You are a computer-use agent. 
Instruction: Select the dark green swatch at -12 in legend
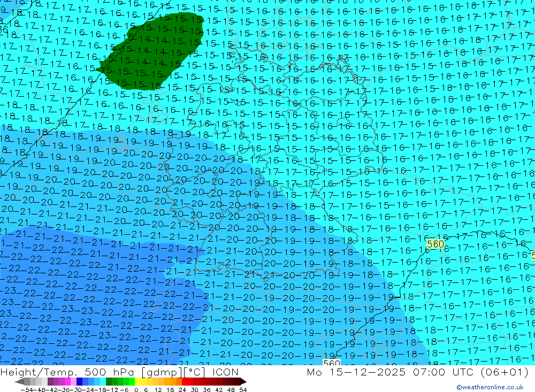coord(109,381)
